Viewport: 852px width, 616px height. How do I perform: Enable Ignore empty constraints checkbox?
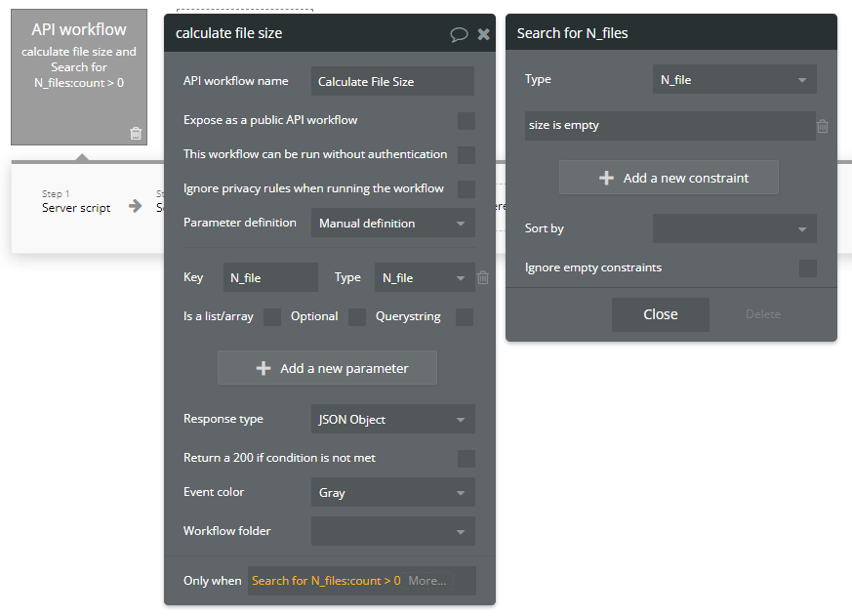(x=808, y=268)
